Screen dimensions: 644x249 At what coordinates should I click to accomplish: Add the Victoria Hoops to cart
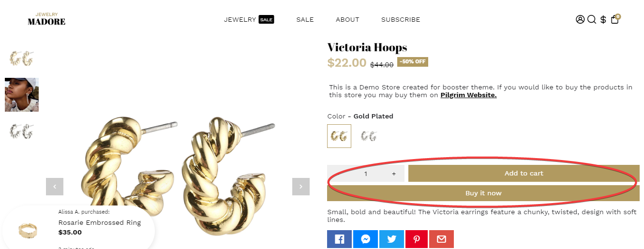click(x=524, y=174)
